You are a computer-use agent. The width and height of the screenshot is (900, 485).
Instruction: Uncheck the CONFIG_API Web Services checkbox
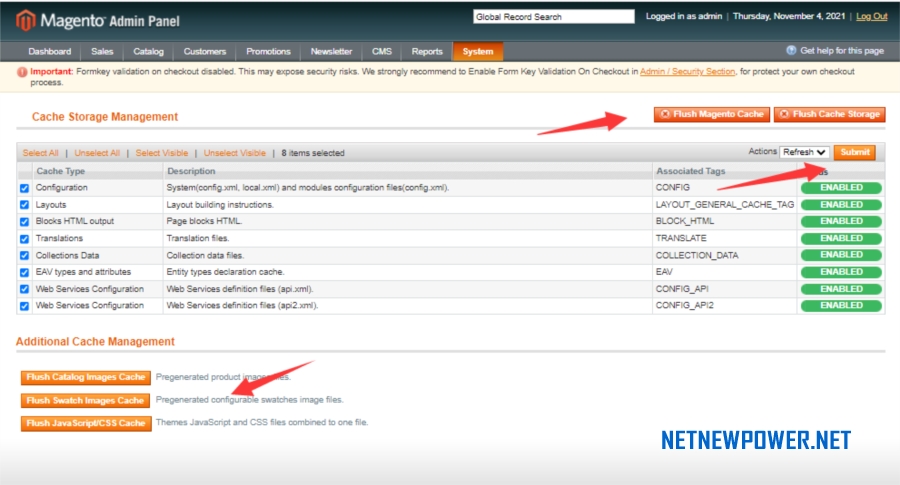click(x=24, y=289)
